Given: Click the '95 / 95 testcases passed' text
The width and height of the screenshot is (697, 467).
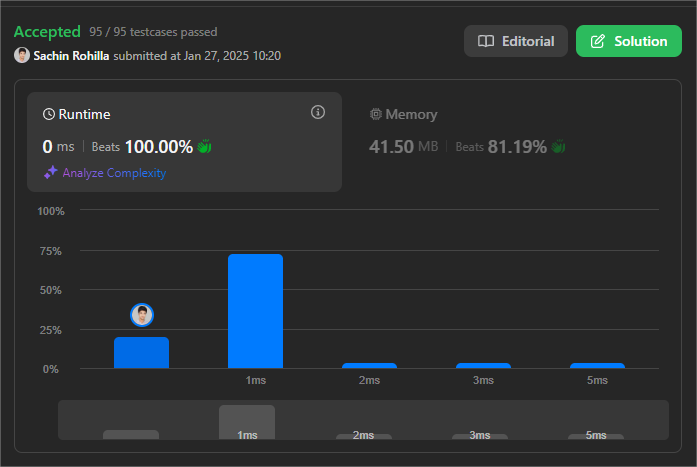Looking at the screenshot, I should pyautogui.click(x=153, y=32).
